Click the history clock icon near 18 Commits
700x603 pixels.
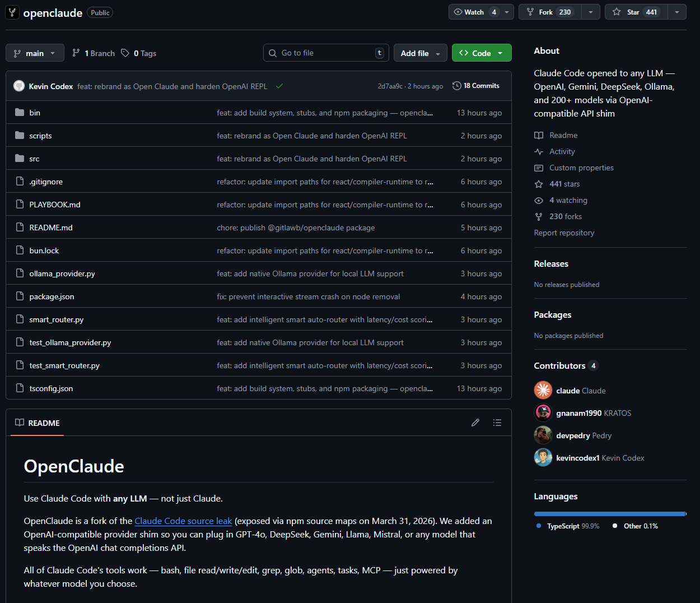click(457, 86)
